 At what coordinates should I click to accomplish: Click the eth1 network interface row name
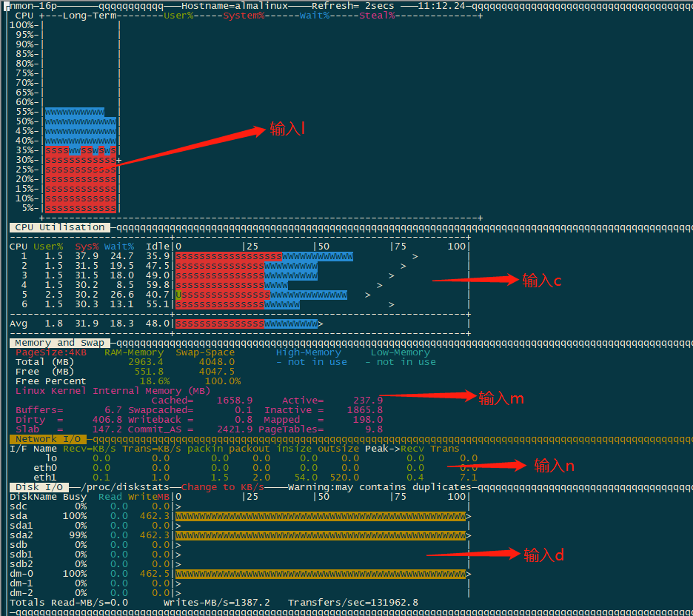point(45,478)
